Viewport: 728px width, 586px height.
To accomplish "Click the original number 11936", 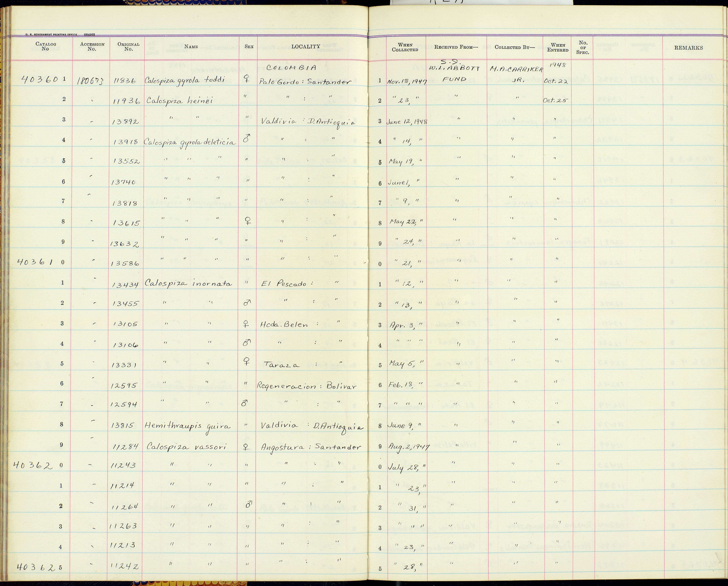I will pyautogui.click(x=127, y=101).
